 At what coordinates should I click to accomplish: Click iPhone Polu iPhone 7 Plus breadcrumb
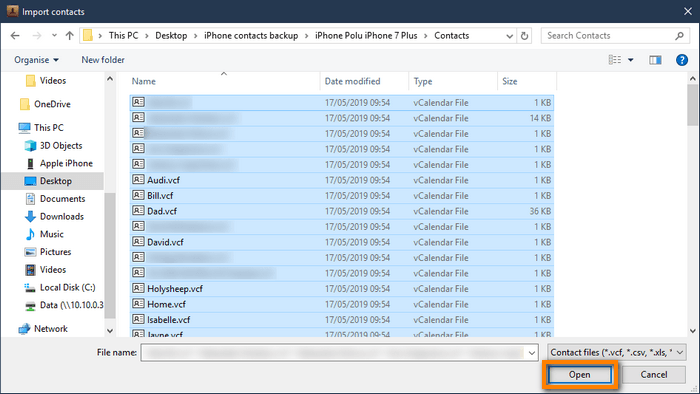366,36
